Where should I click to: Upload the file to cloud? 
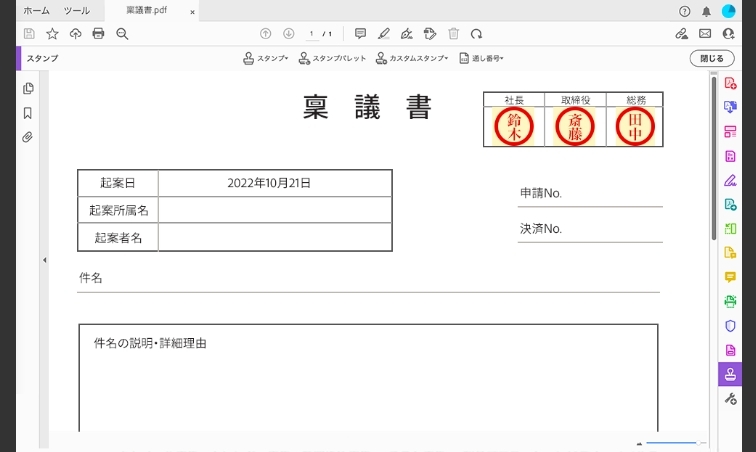click(75, 34)
